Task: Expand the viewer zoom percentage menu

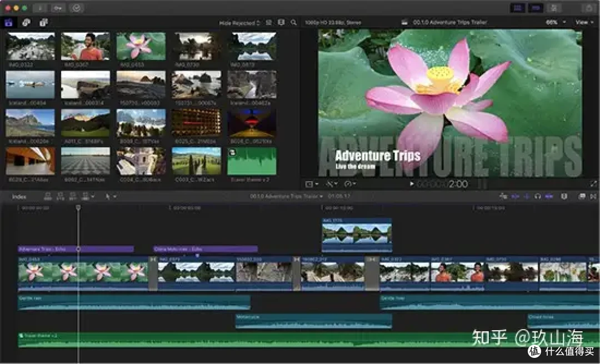Action: click(556, 23)
